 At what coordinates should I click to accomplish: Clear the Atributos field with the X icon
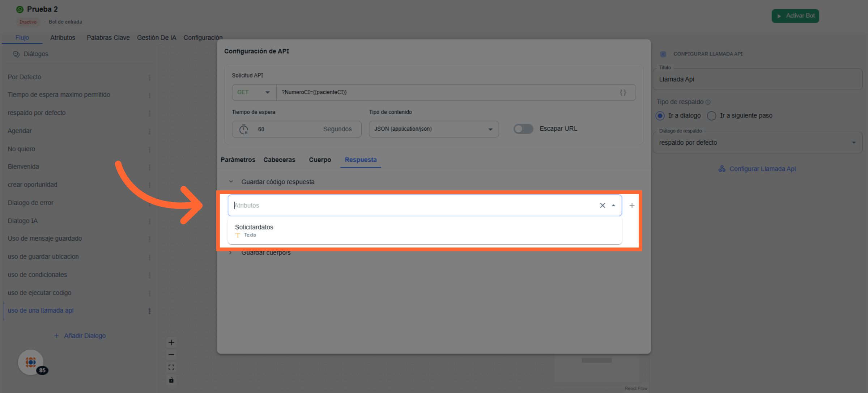(x=602, y=206)
